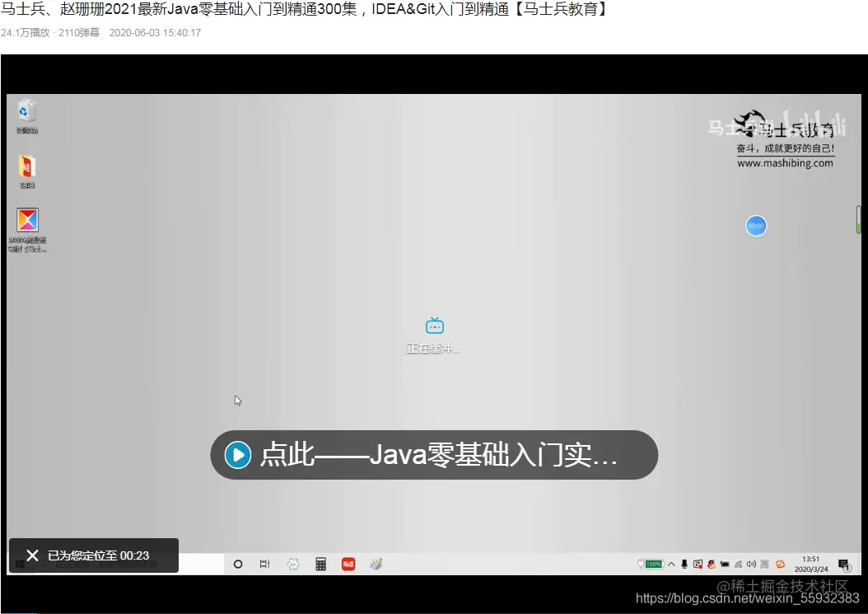Open the notification center icon
Viewport: 868px width, 614px height.
[844, 565]
